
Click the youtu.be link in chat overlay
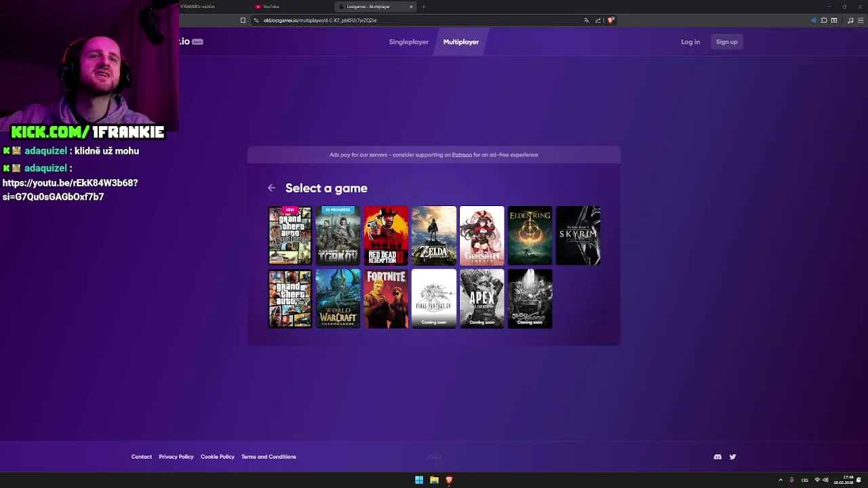point(70,190)
